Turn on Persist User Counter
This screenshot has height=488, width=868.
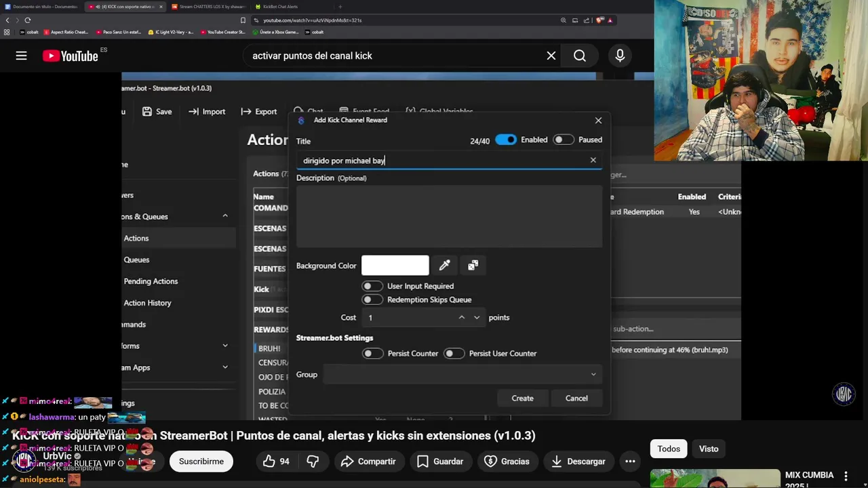pyautogui.click(x=454, y=353)
